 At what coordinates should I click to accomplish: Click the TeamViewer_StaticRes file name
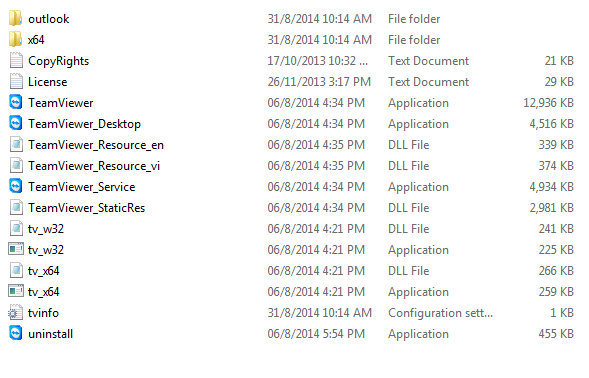tap(86, 208)
